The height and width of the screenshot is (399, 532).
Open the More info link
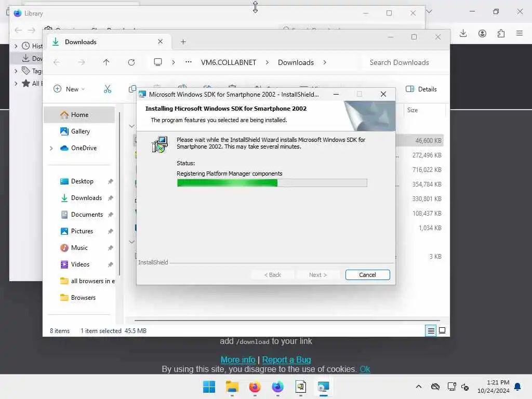237,360
